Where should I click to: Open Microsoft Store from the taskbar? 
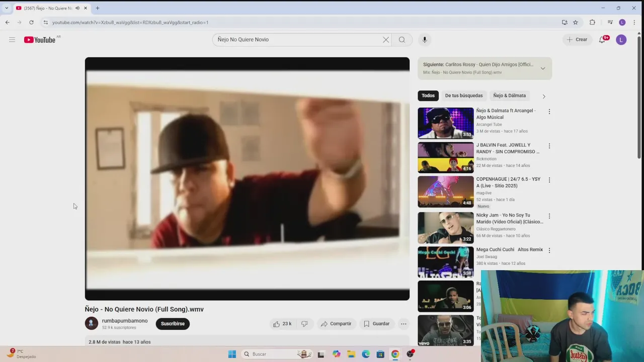pos(380,354)
